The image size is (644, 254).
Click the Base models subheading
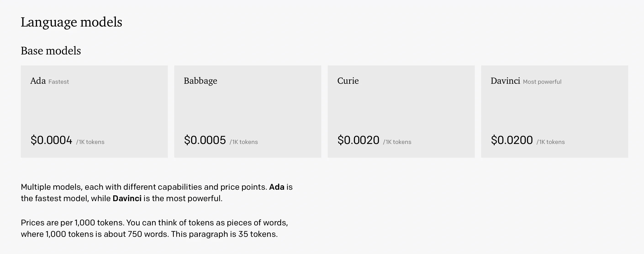point(51,51)
